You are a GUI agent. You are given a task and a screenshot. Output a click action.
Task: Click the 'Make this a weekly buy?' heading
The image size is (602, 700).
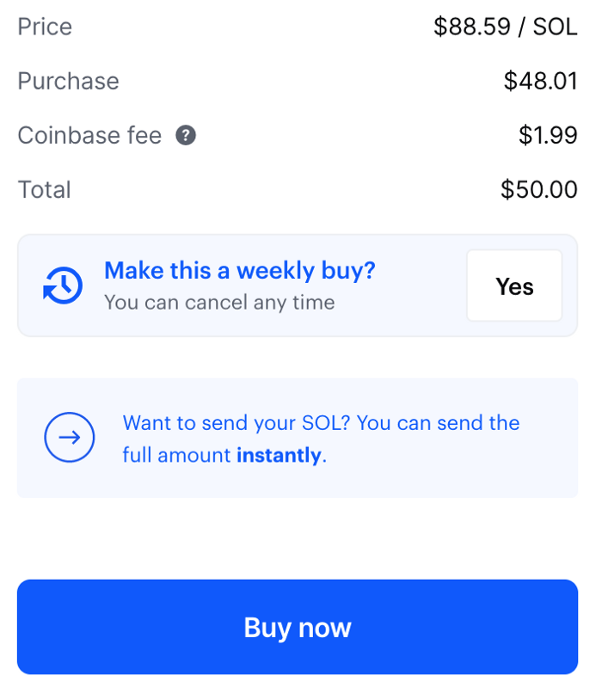240,271
